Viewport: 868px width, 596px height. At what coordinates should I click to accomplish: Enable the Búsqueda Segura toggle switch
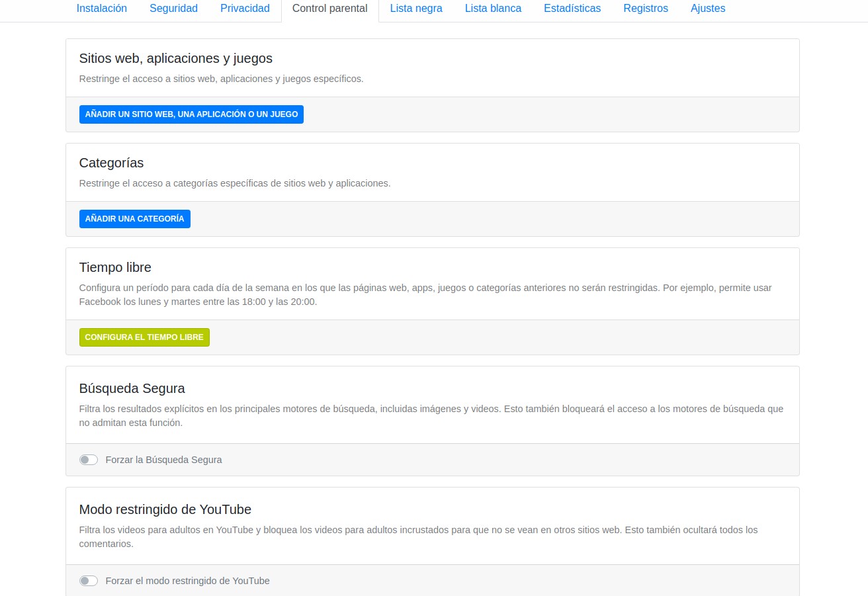pos(89,460)
